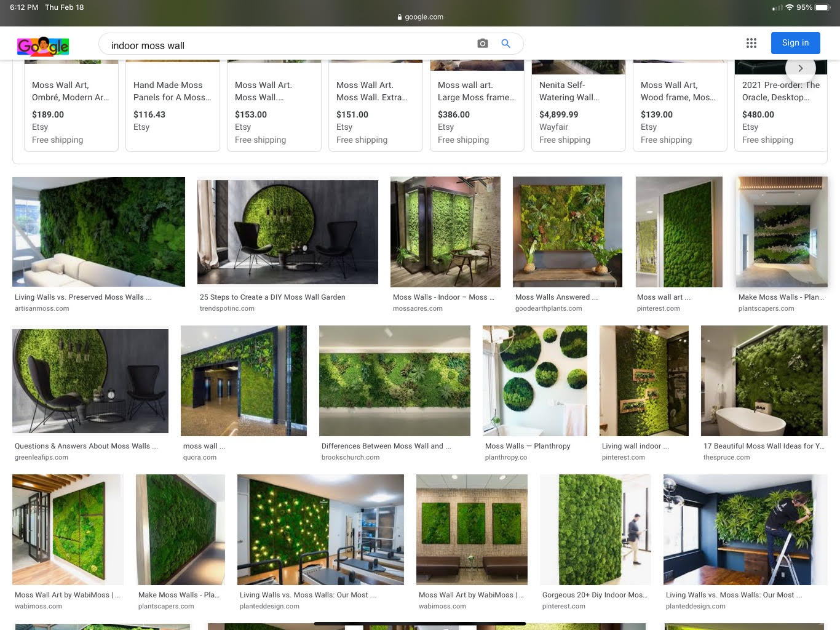Open planteddesign.com moss wall with lights image
This screenshot has width=840, height=630.
click(320, 529)
